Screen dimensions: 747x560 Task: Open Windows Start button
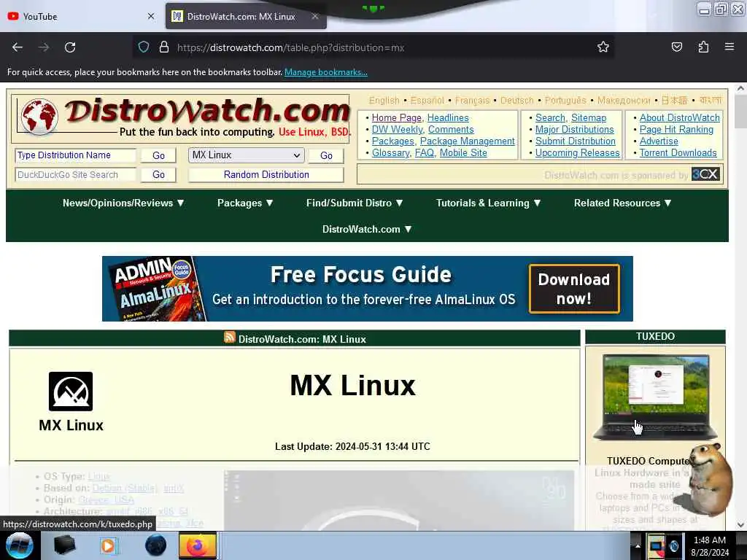(x=20, y=545)
